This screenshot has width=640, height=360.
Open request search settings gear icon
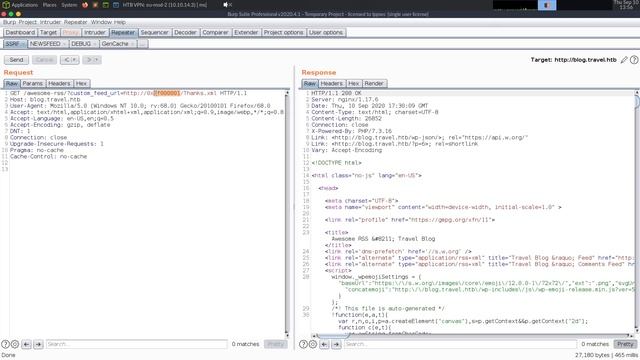coord(15,344)
